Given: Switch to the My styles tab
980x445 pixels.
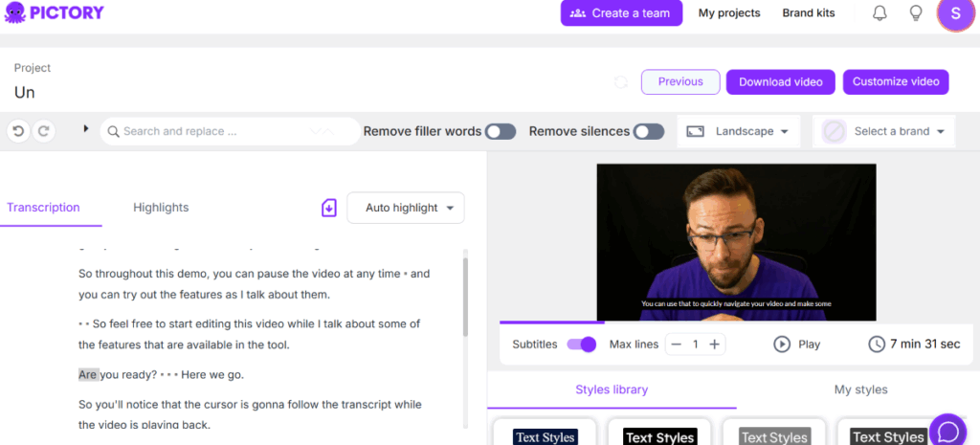Looking at the screenshot, I should (860, 389).
